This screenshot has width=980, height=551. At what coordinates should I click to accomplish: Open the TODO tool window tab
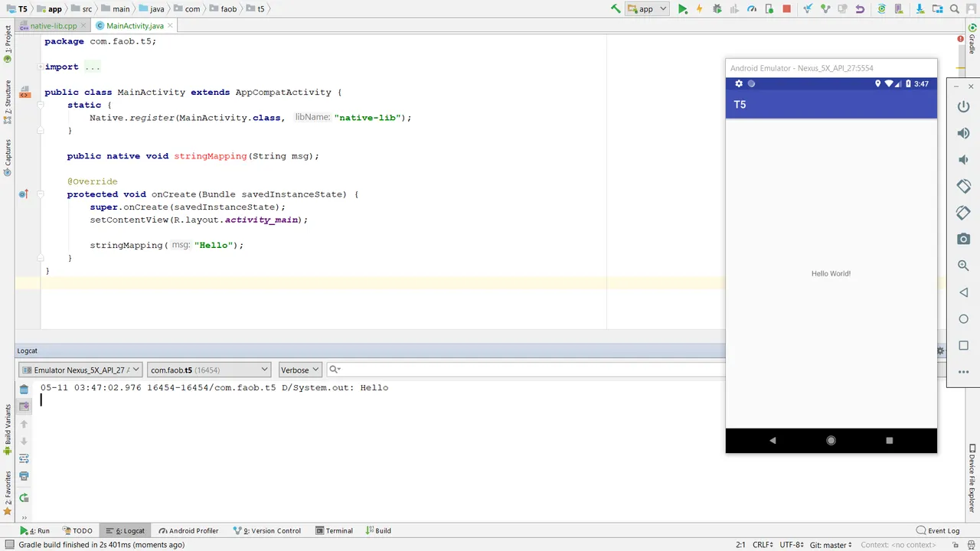77,530
